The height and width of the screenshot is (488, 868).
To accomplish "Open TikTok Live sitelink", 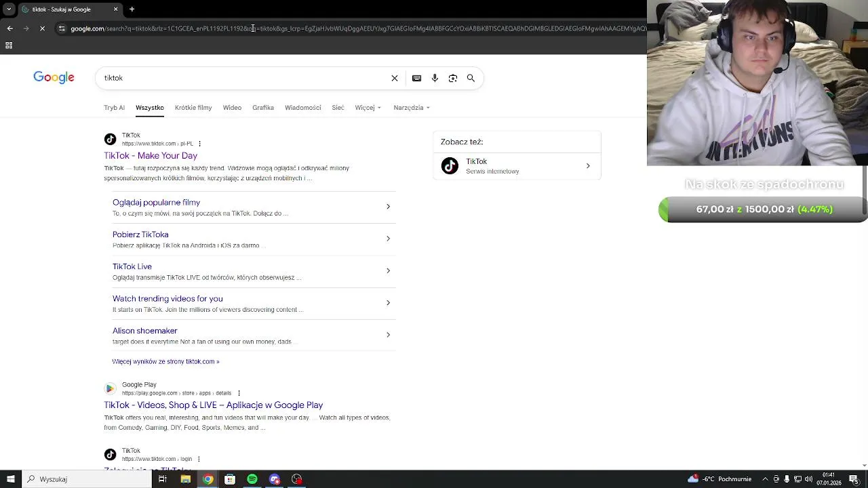I will click(x=132, y=266).
